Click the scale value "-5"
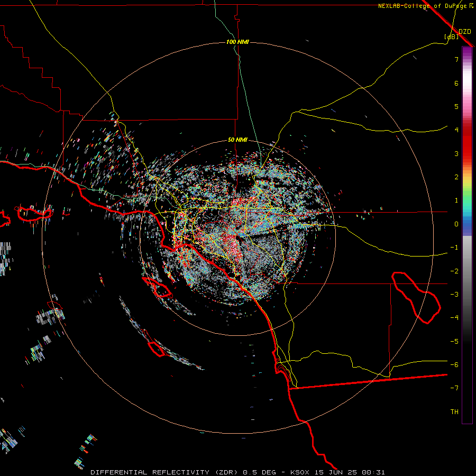Image resolution: width=476 pixels, height=476 pixels. click(454, 342)
